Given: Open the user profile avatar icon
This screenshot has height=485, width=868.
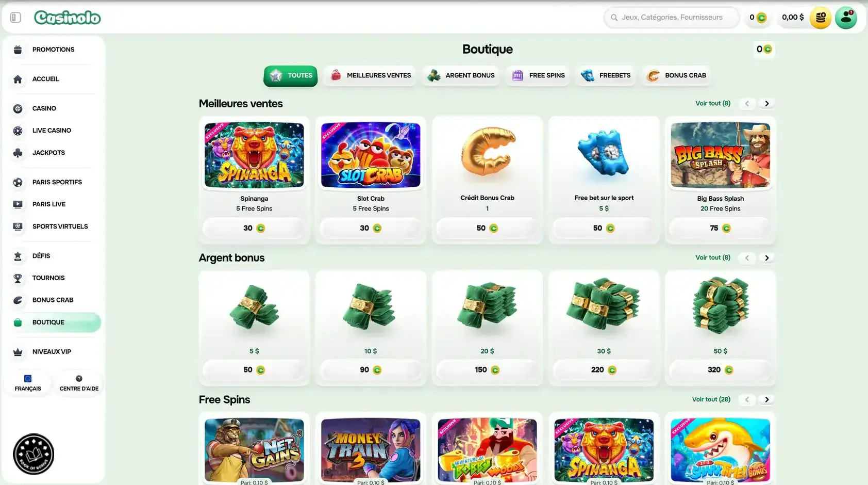Looking at the screenshot, I should (846, 18).
